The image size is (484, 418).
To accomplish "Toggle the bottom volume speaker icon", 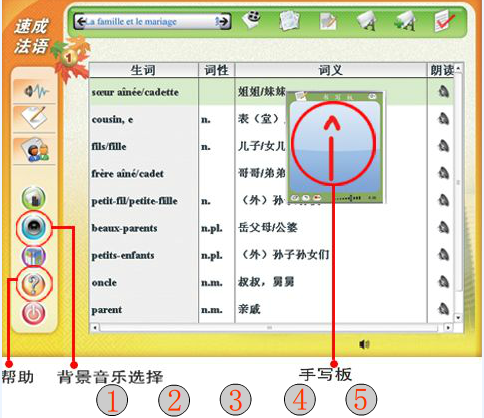I will 365,344.
